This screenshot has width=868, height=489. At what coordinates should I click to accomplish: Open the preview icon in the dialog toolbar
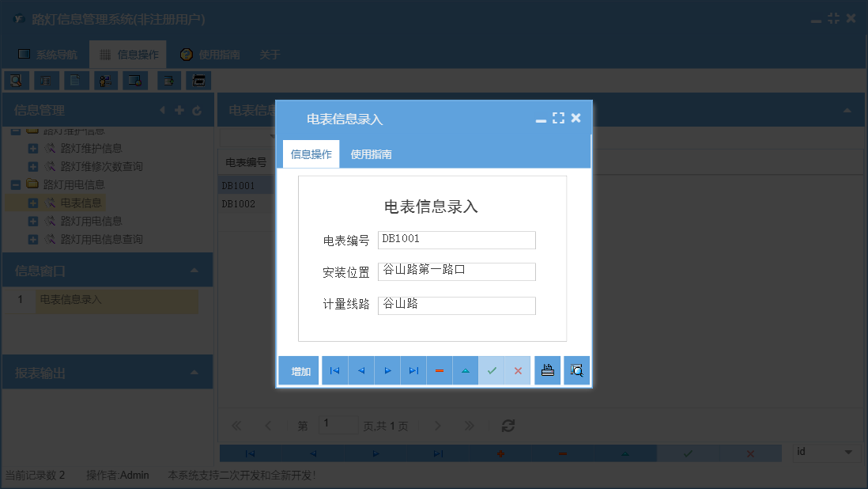pyautogui.click(x=576, y=370)
